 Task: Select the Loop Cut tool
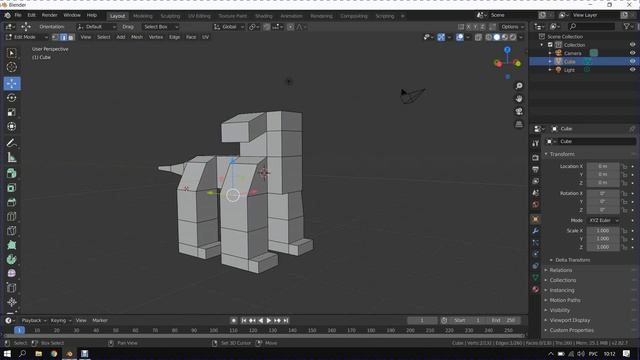(11, 216)
